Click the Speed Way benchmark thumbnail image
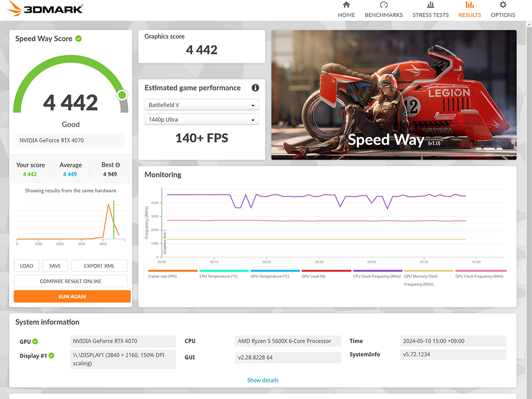Image resolution: width=532 pixels, height=399 pixels. click(x=394, y=95)
